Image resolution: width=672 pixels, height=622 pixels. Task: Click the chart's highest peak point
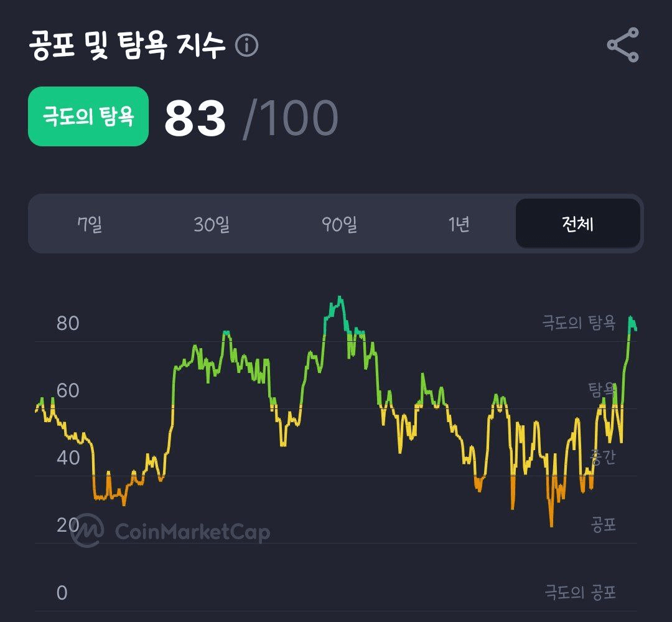[x=340, y=297]
